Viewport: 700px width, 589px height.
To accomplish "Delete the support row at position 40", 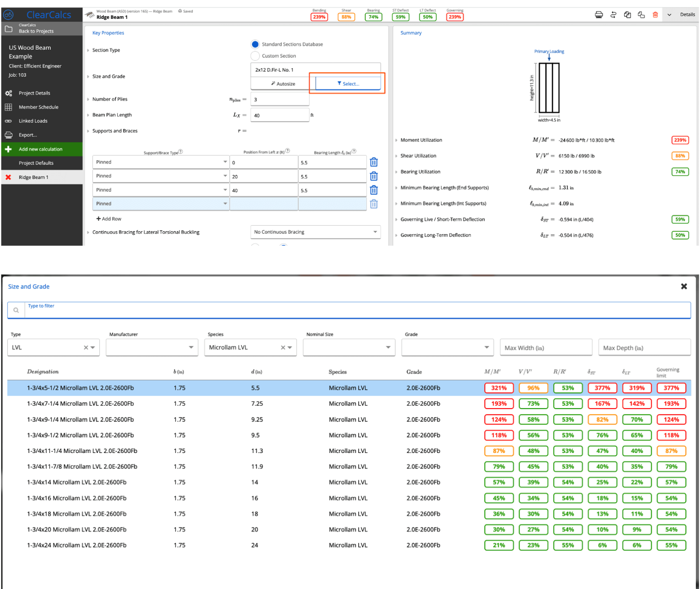I will pos(374,190).
